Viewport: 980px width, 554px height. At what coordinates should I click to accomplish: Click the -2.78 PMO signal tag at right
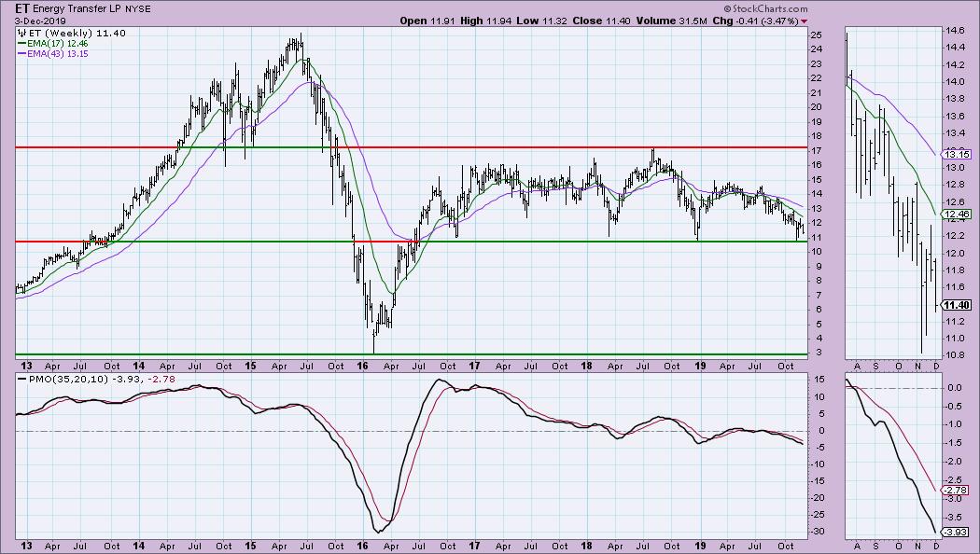[x=957, y=491]
